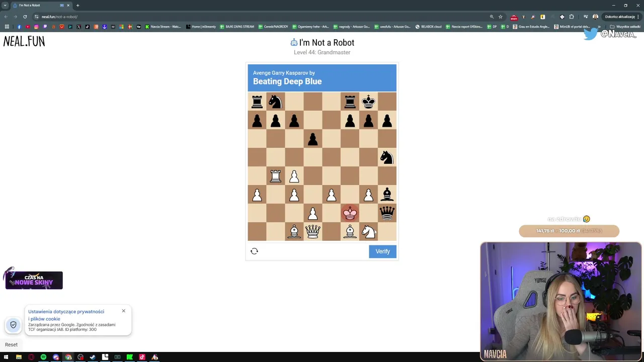
Task: Expand the tab search dropdown arrow
Action: click(5, 6)
